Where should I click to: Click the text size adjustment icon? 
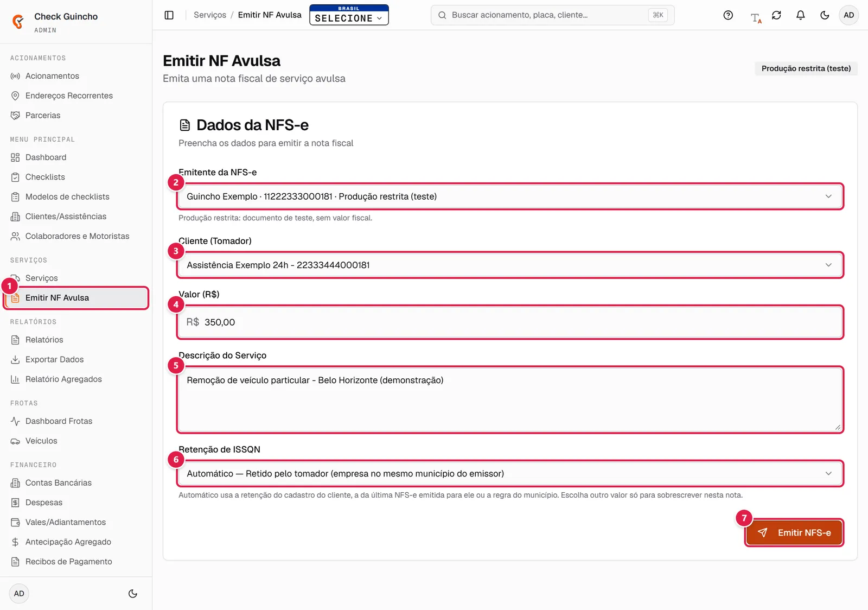[x=756, y=17]
